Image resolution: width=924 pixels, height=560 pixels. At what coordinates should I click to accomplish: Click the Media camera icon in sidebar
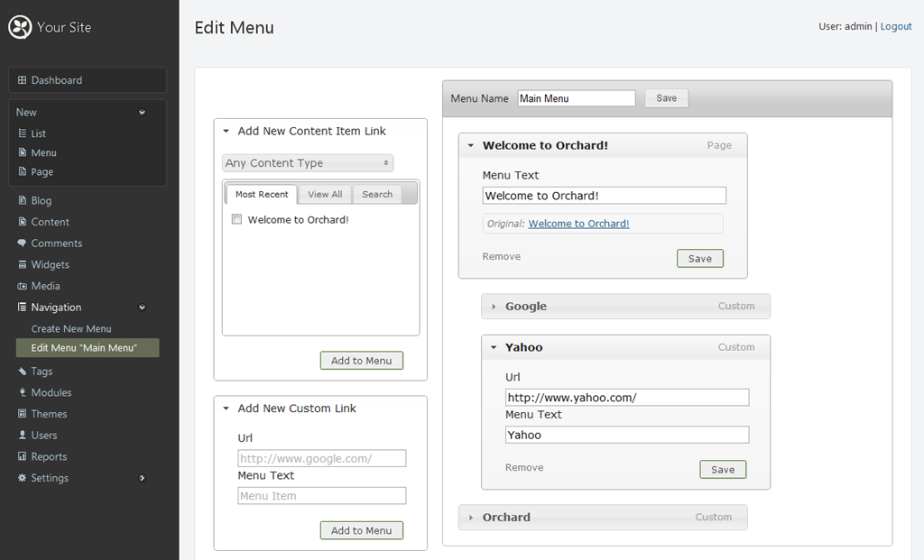[x=23, y=286]
